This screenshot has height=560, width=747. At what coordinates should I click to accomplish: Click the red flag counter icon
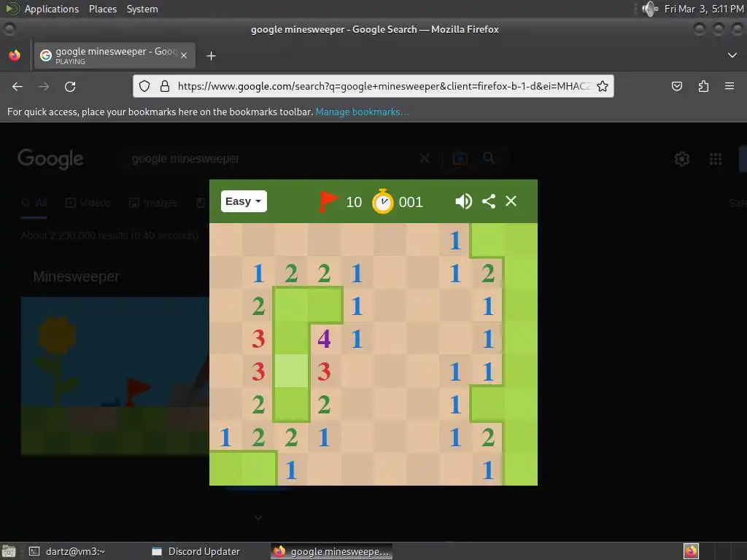pos(328,201)
